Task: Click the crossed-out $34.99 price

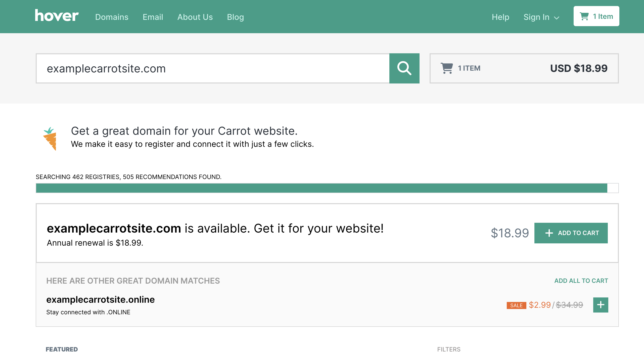Action: pyautogui.click(x=569, y=305)
